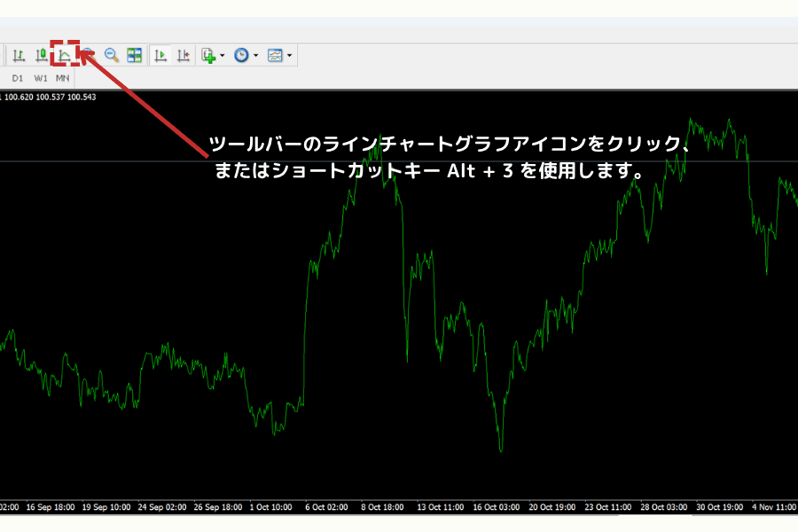The height and width of the screenshot is (532, 798).
Task: Toggle chart shift from right border
Action: tap(184, 55)
